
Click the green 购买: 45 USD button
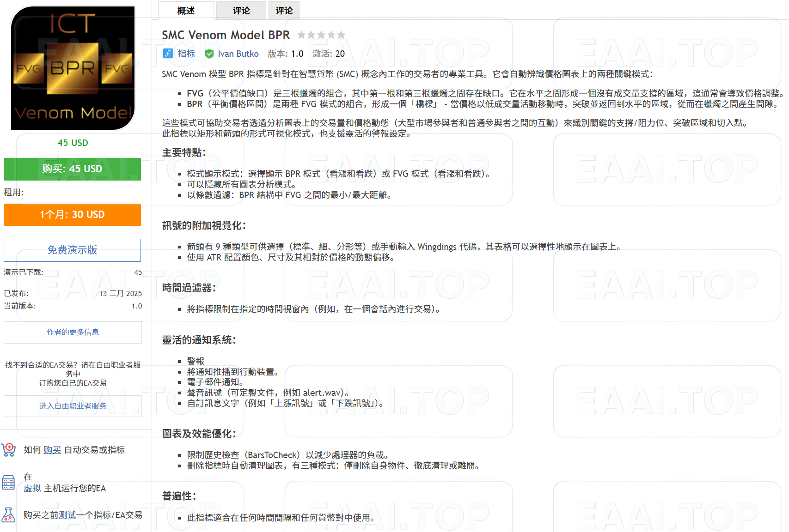[72, 169]
